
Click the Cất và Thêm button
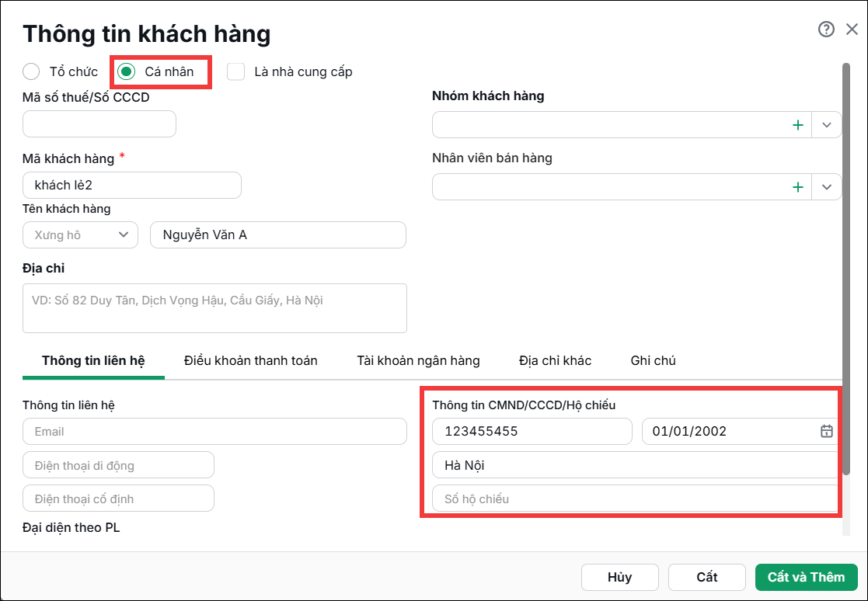click(x=806, y=577)
